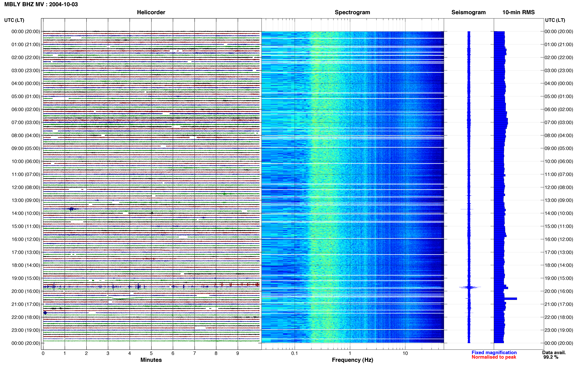Click the minute tick label 0

[43, 353]
